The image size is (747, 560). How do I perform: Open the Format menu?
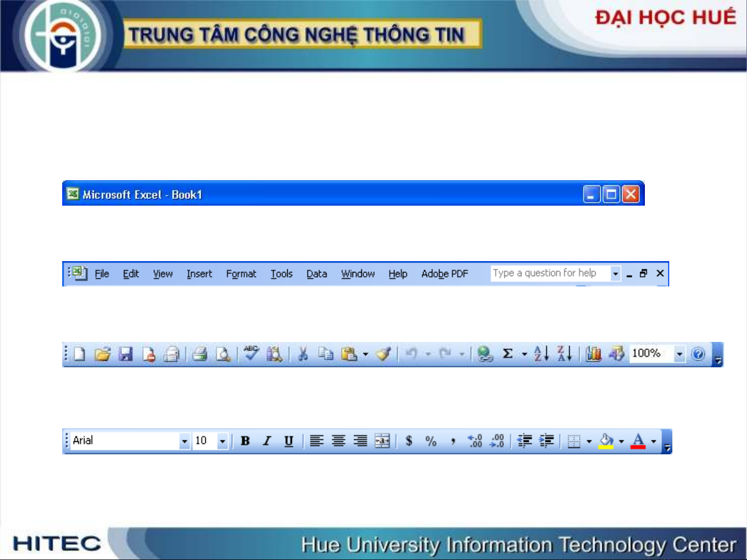point(241,274)
